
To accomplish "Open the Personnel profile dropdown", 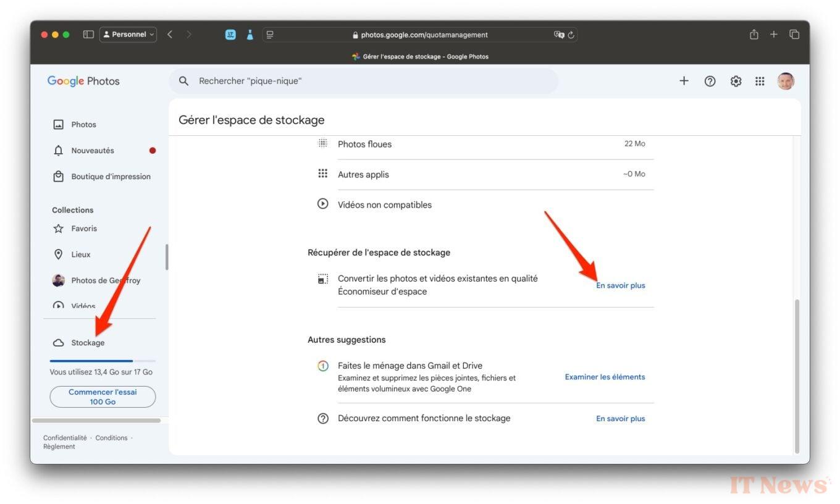I will click(128, 35).
